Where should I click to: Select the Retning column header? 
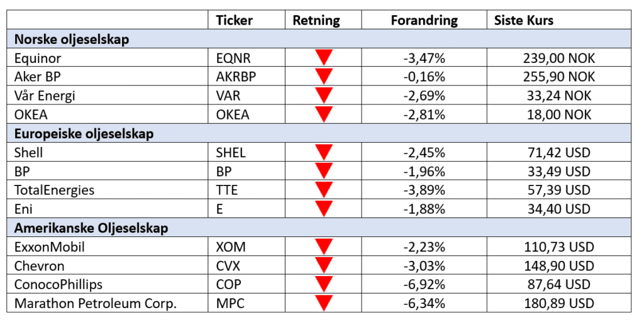316,20
